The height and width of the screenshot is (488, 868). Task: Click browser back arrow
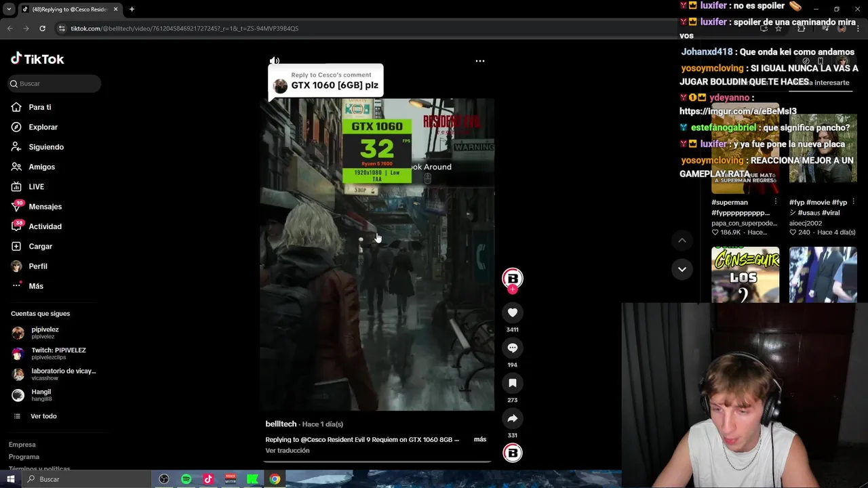[10, 28]
